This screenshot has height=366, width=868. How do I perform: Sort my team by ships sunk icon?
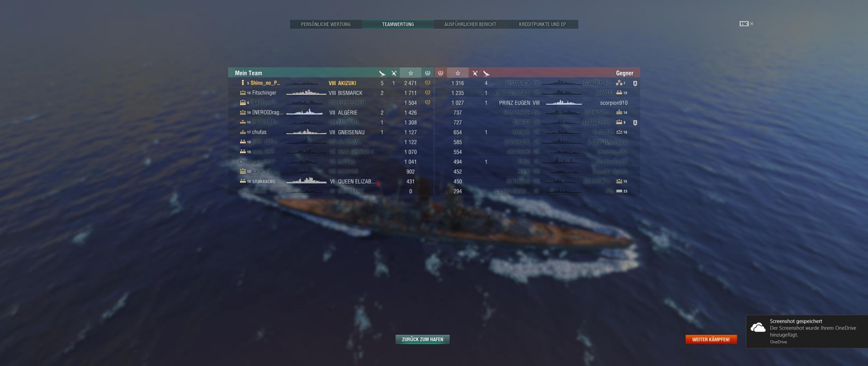tap(382, 73)
